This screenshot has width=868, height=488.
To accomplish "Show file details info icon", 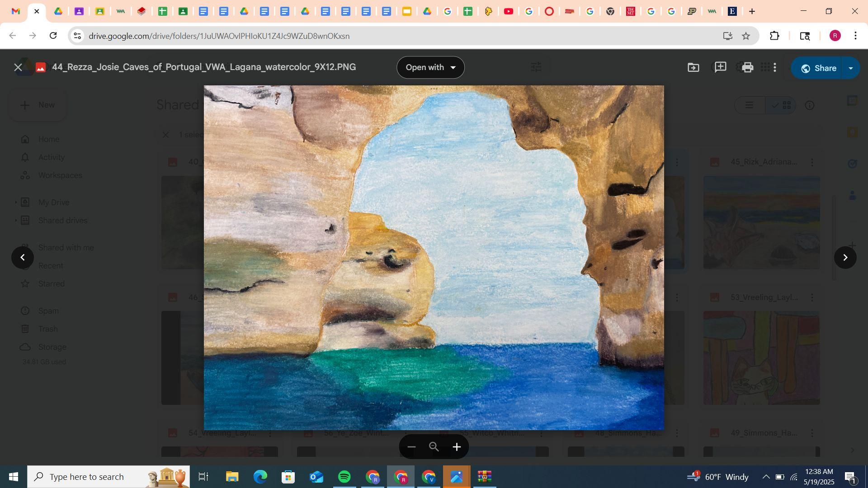I will 810,105.
